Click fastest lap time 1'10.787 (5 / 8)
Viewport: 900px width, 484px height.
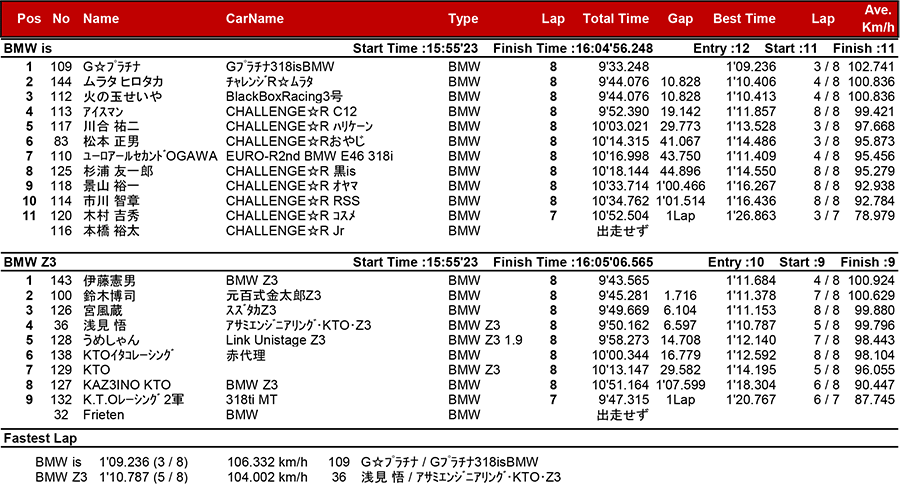coord(143,477)
